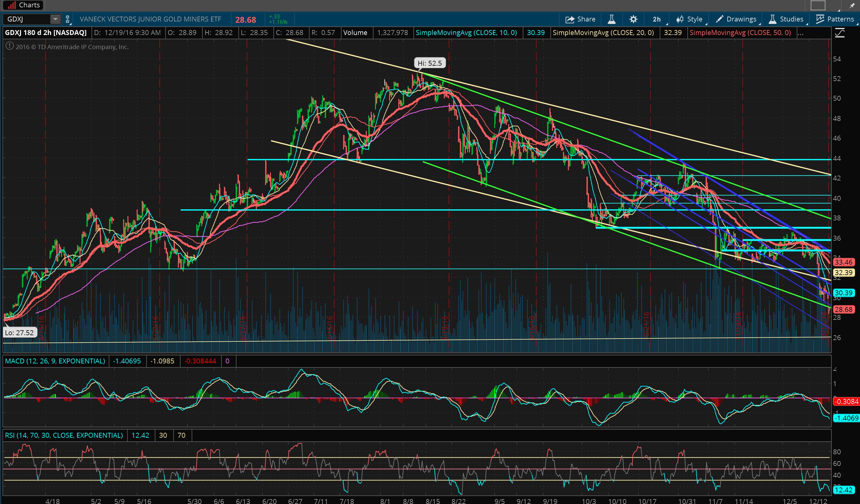Screen dimensions: 860x504
Task: Open the flask icon beside Share
Action: pyautogui.click(x=612, y=19)
